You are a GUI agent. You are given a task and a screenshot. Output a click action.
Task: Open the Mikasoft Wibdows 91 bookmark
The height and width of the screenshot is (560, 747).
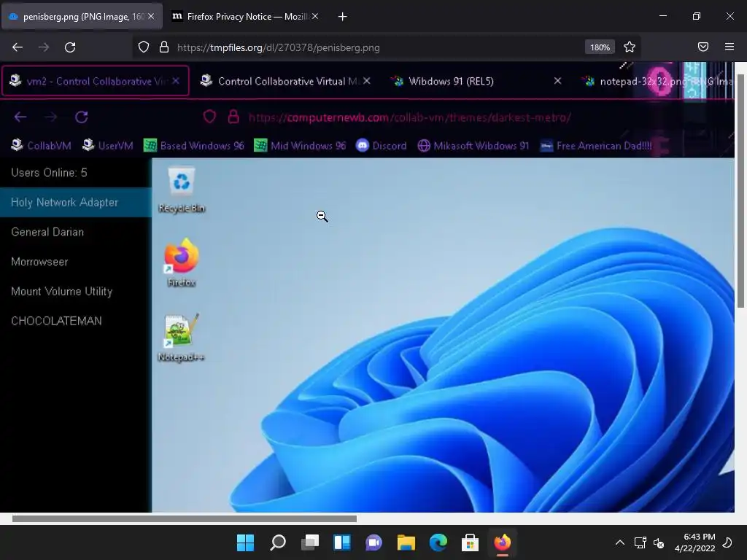tap(473, 146)
